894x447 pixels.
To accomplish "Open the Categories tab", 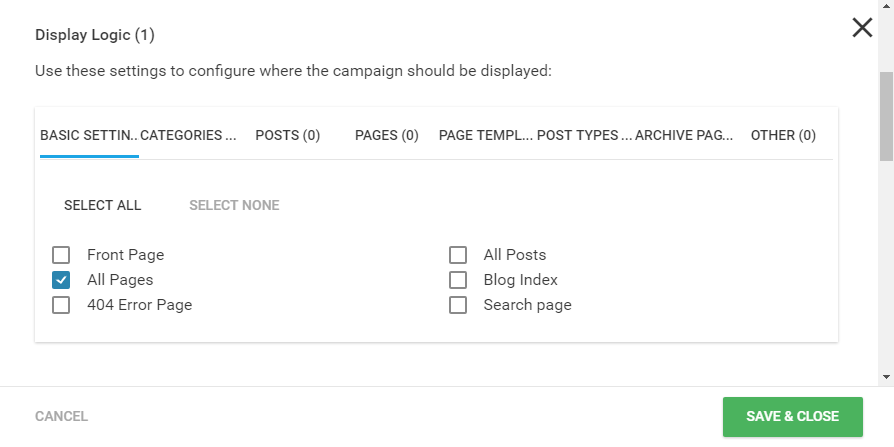I will coord(189,135).
